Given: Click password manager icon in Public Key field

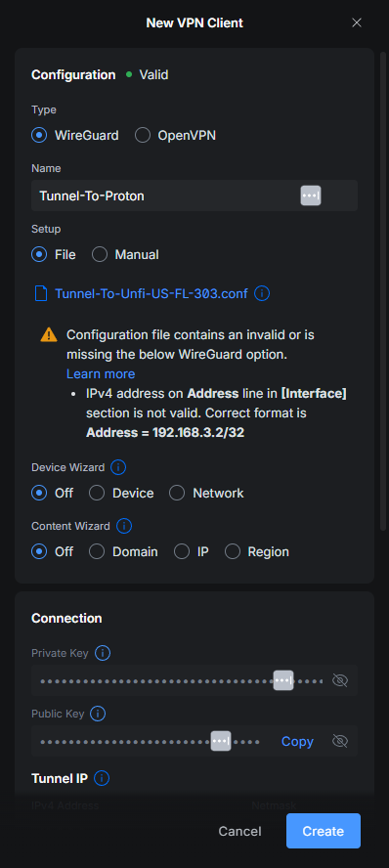Looking at the screenshot, I should pos(221,741).
